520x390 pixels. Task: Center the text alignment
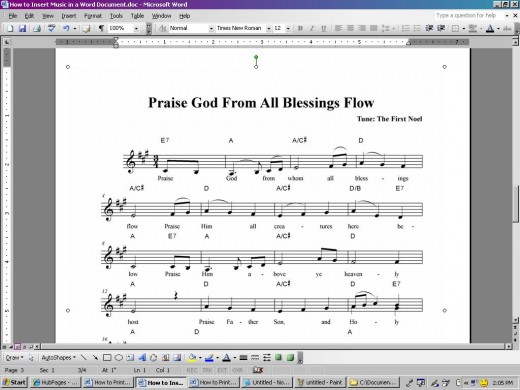350,28
